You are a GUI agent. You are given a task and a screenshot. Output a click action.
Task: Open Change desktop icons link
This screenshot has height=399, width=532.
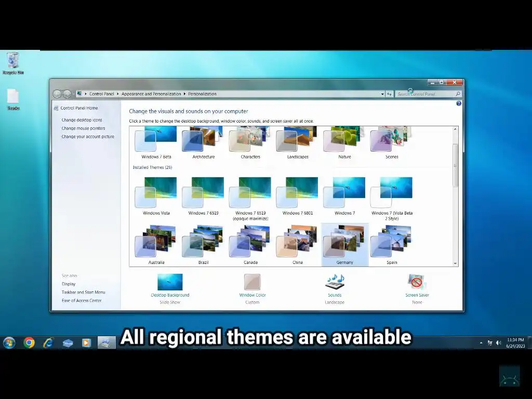[x=82, y=120]
